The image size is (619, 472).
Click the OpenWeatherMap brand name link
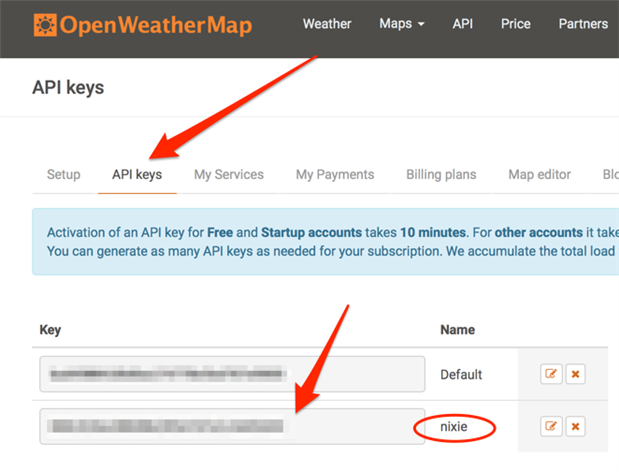156,25
